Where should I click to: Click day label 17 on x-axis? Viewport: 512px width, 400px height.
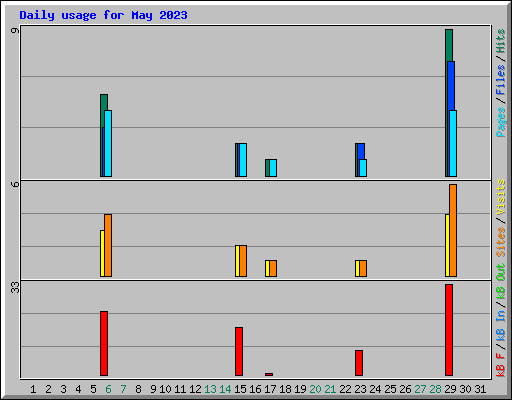(270, 389)
